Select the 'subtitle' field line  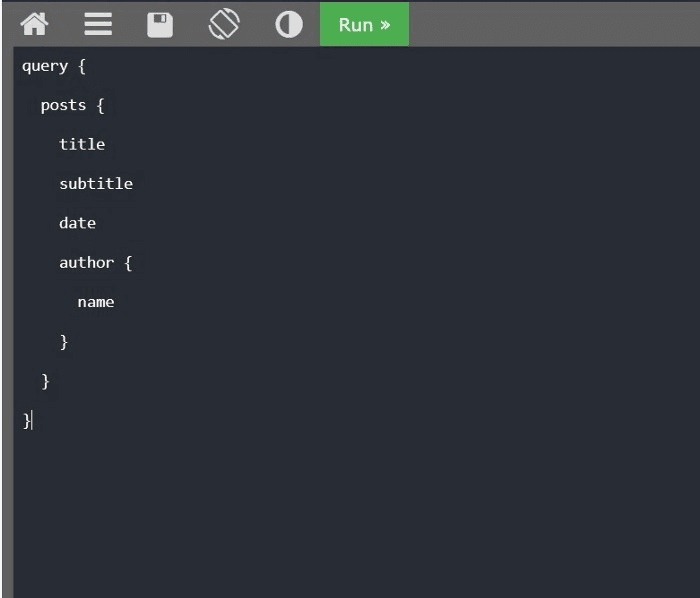(96, 184)
